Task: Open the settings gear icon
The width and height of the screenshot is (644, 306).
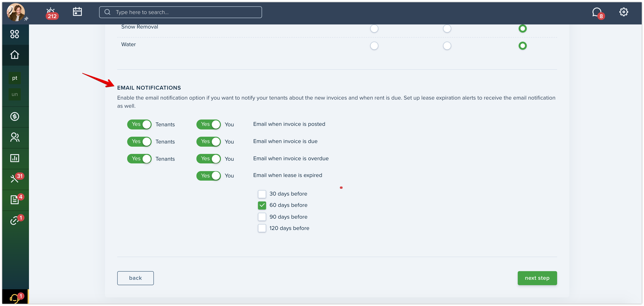Action: [623, 12]
